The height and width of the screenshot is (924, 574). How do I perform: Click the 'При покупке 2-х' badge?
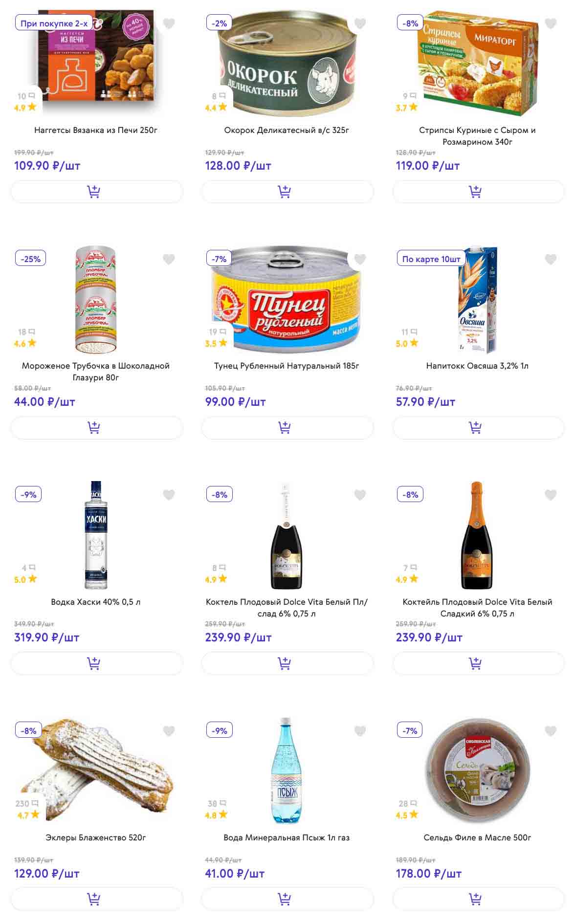pos(54,23)
